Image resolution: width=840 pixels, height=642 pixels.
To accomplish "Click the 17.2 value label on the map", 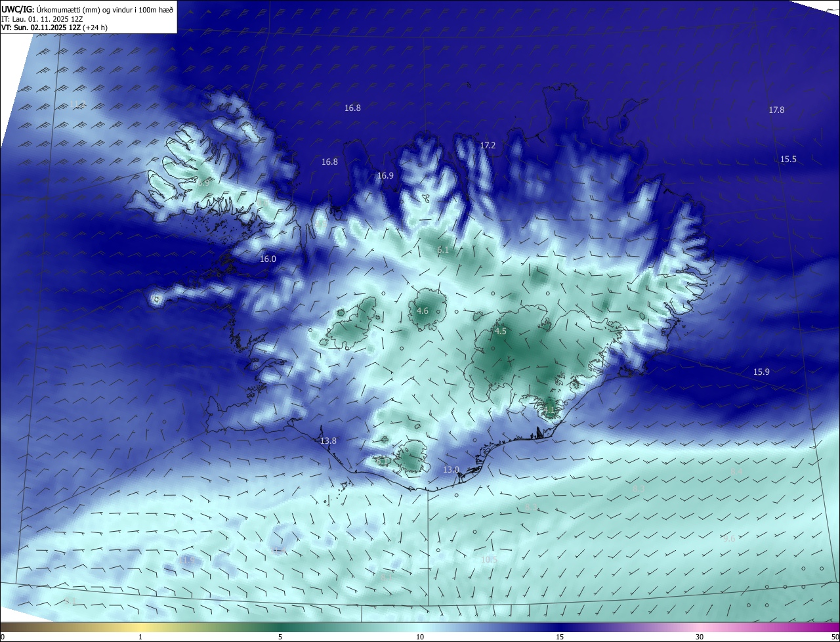I will (x=488, y=146).
